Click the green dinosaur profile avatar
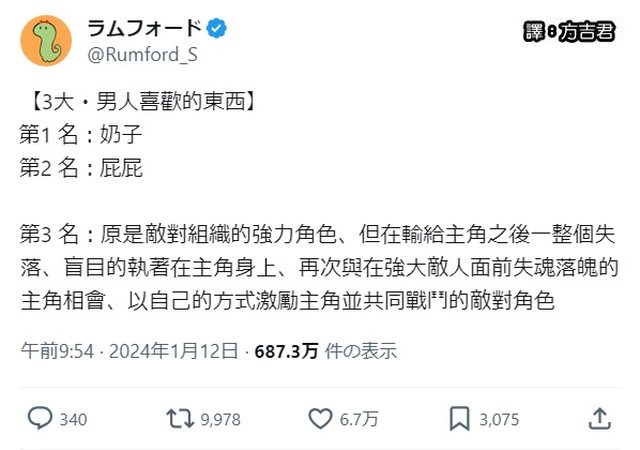Viewport: 640px width, 450px height. click(x=45, y=42)
